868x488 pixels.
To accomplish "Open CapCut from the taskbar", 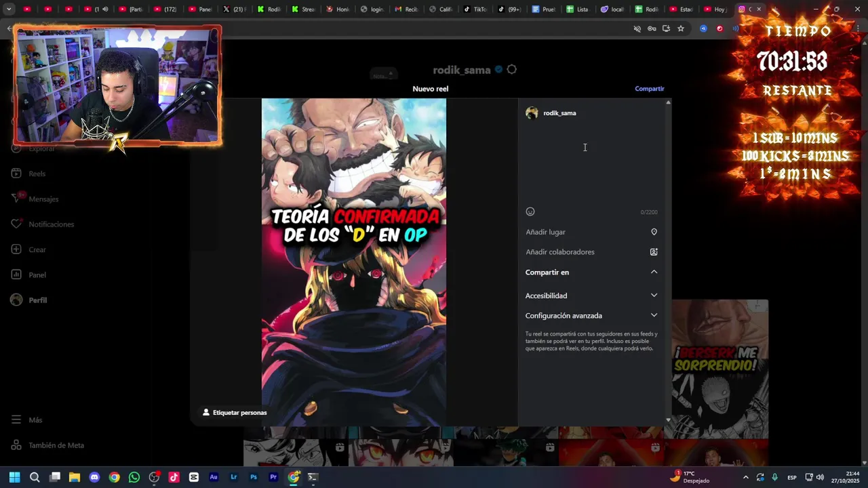I will (194, 477).
